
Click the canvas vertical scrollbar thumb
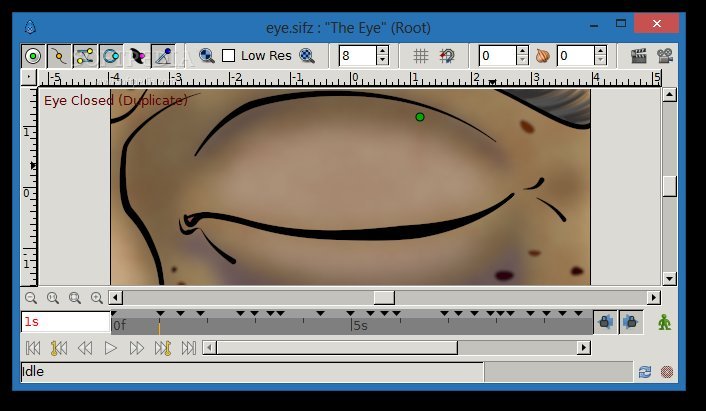[x=670, y=186]
